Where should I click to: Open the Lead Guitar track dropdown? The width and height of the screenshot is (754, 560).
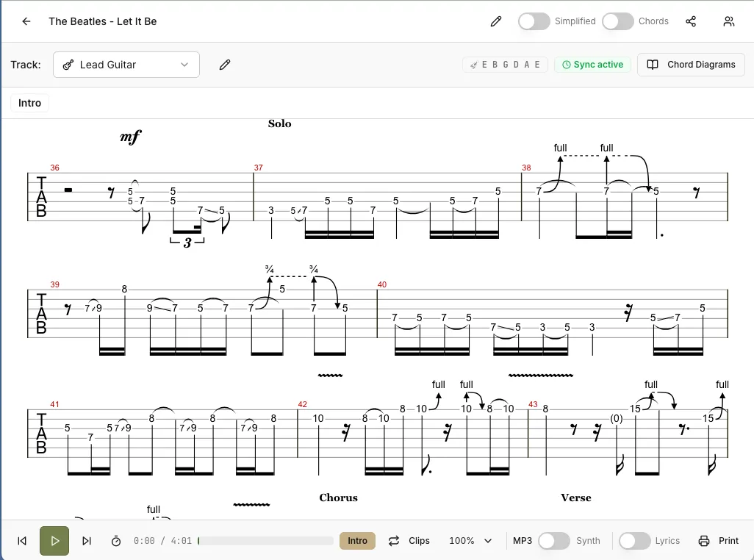click(126, 65)
